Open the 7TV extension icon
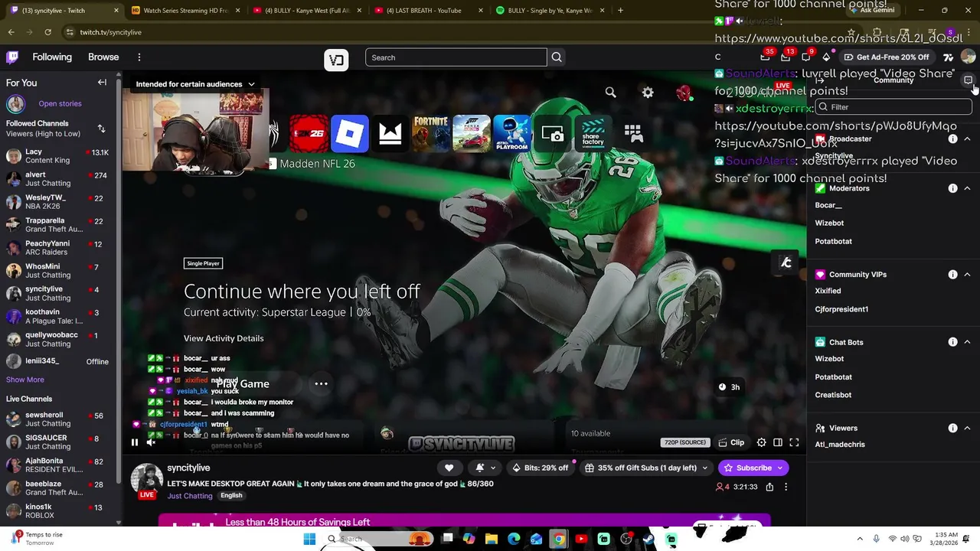The height and width of the screenshot is (551, 980). tap(949, 57)
